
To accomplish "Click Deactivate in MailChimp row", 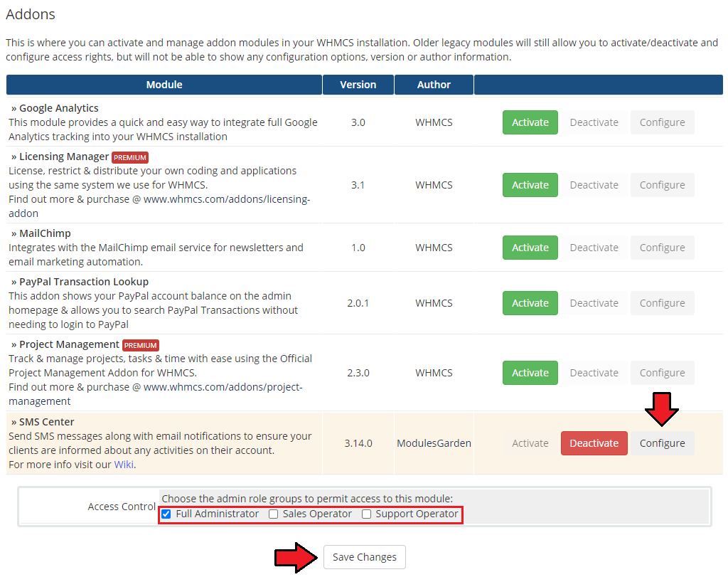I will tap(594, 248).
